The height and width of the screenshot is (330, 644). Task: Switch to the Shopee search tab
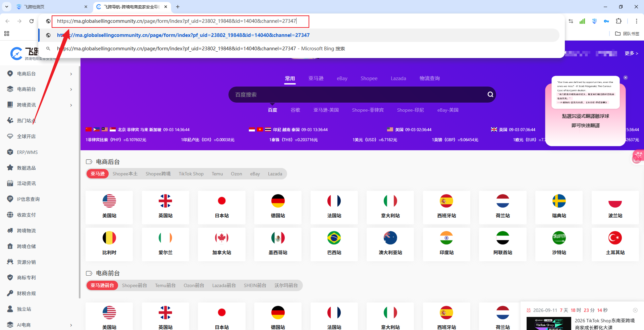pos(369,78)
